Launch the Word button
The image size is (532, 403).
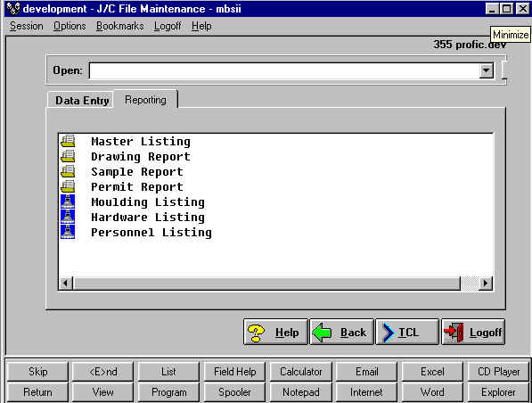click(432, 392)
